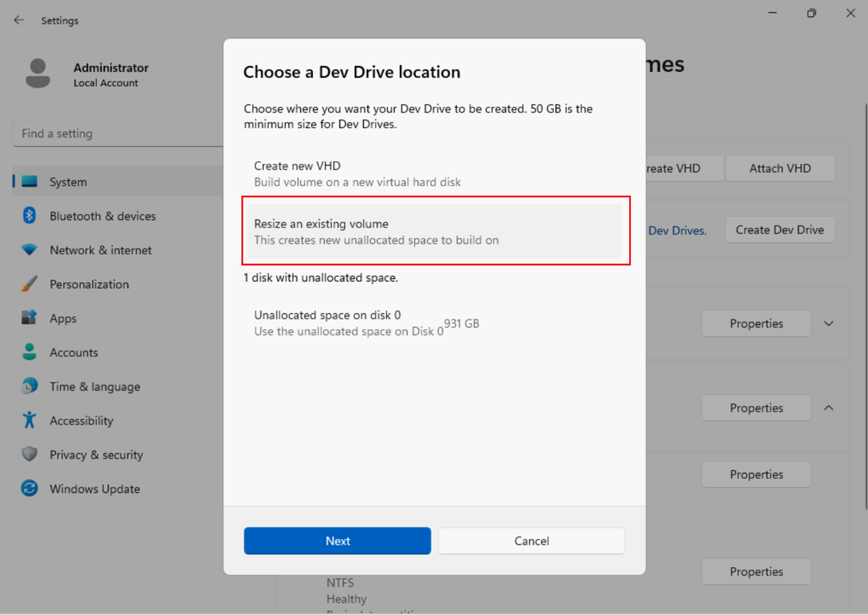Click the Privacy & security shield icon
Screen dimensions: 868x615
[29, 455]
